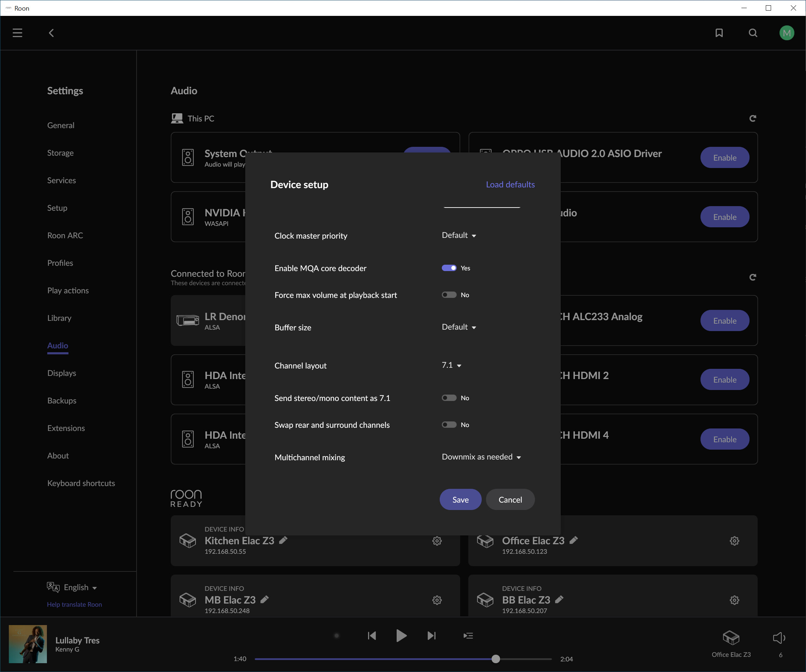Screen dimensions: 806x672
Task: Open the bookmarks icon
Action: [x=719, y=33]
